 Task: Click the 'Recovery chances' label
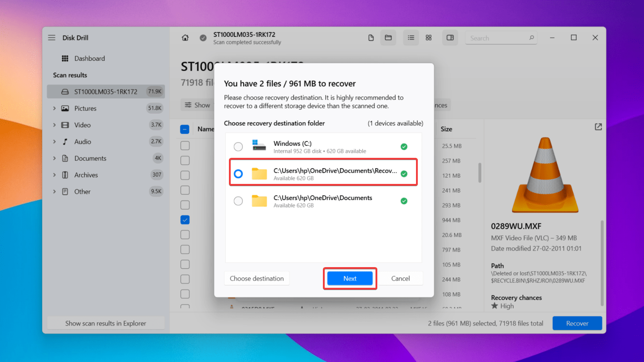point(516,298)
